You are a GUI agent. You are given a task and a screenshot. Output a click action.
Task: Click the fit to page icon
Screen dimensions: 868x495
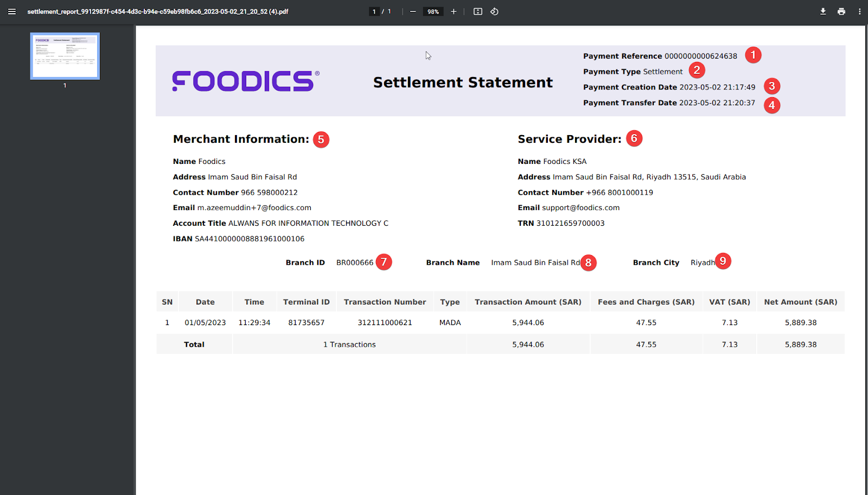click(x=478, y=11)
